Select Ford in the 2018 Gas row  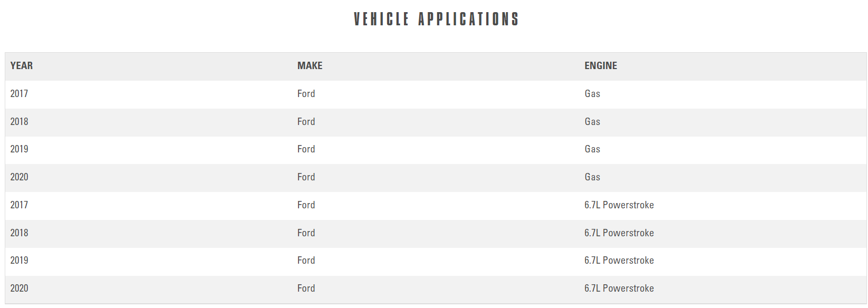tap(306, 122)
